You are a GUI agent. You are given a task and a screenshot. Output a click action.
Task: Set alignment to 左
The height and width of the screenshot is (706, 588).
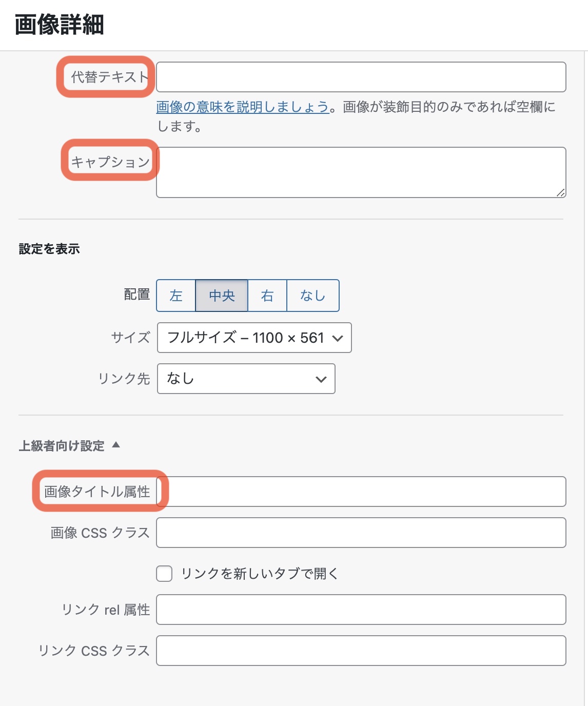point(176,296)
